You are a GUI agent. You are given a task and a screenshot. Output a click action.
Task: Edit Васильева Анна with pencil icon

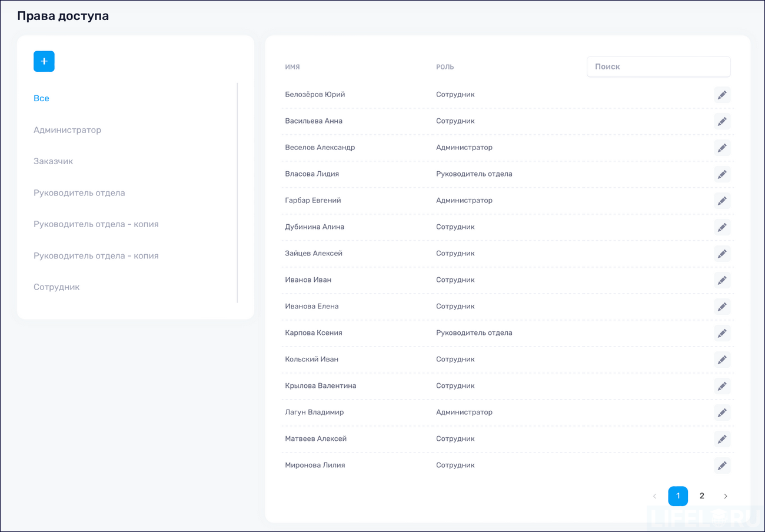coord(722,121)
